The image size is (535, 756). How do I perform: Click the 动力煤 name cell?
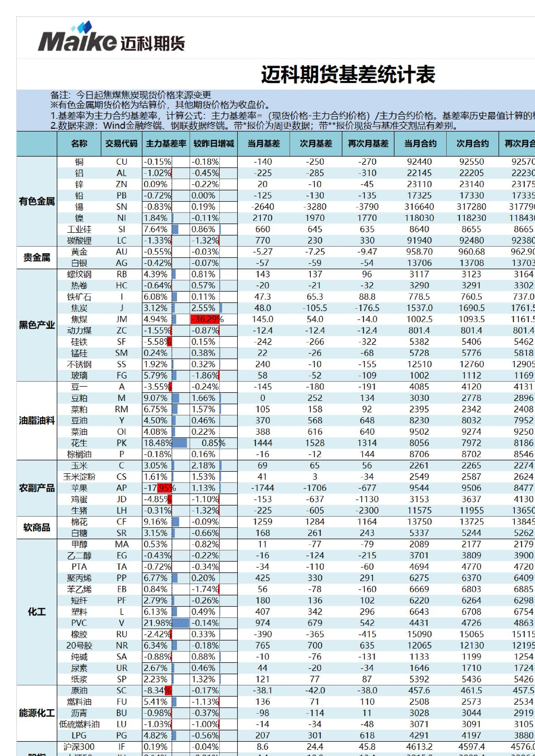point(79,331)
